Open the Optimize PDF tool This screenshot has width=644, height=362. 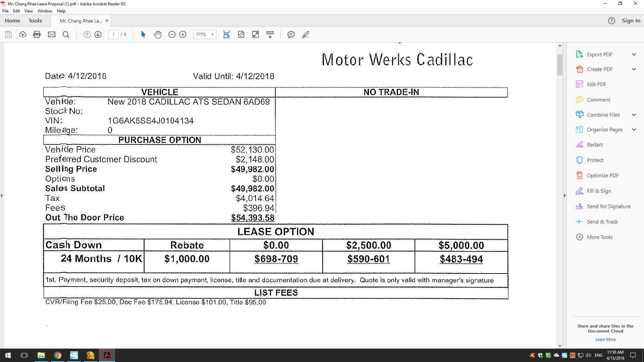(602, 175)
